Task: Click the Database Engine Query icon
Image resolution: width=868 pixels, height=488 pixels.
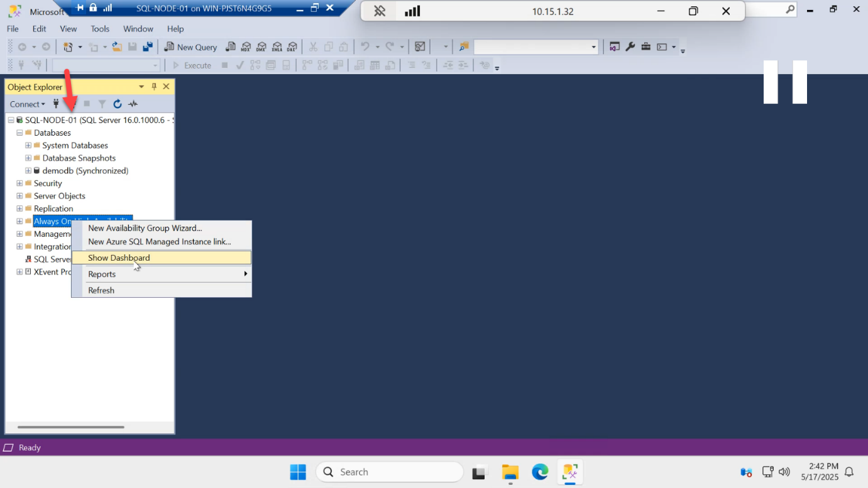Action: pyautogui.click(x=231, y=47)
